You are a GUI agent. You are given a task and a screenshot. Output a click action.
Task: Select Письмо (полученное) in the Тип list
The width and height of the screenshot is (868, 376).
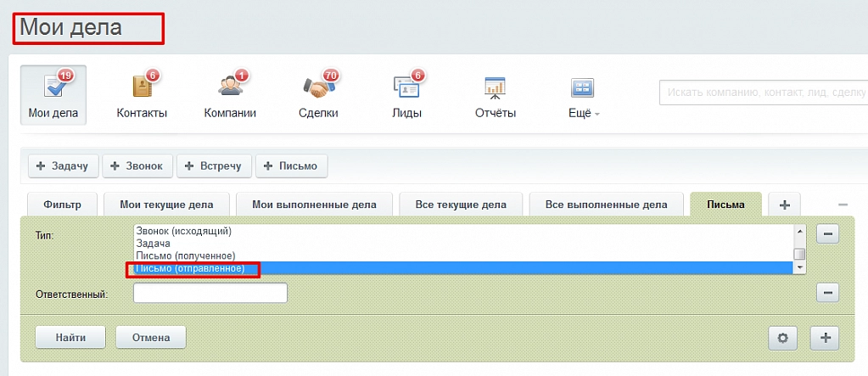[x=186, y=255]
